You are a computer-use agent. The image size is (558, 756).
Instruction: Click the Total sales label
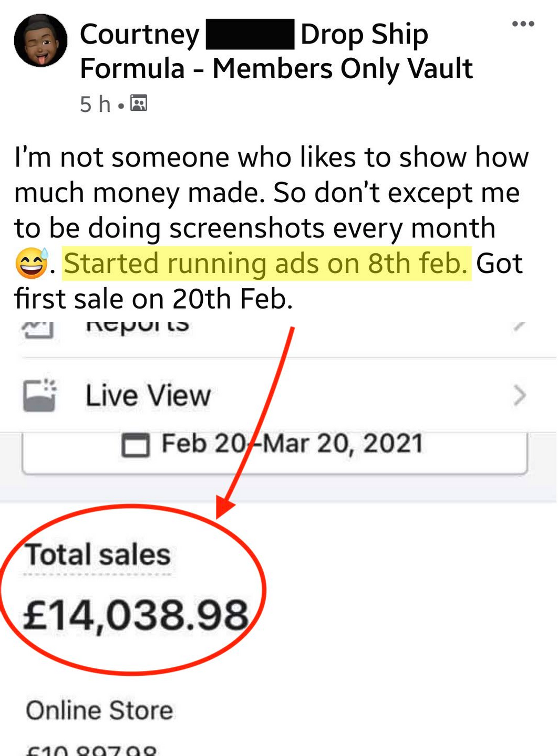(98, 555)
